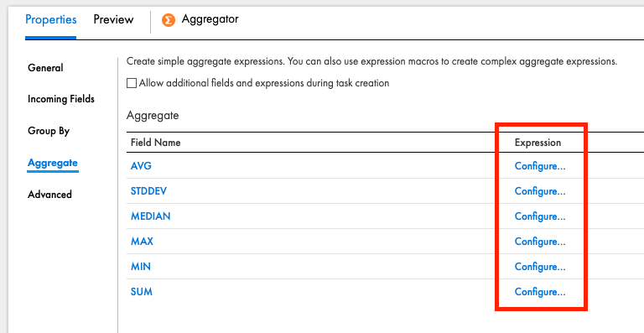644x333 pixels.
Task: Configure the SUM expression
Action: coord(540,292)
